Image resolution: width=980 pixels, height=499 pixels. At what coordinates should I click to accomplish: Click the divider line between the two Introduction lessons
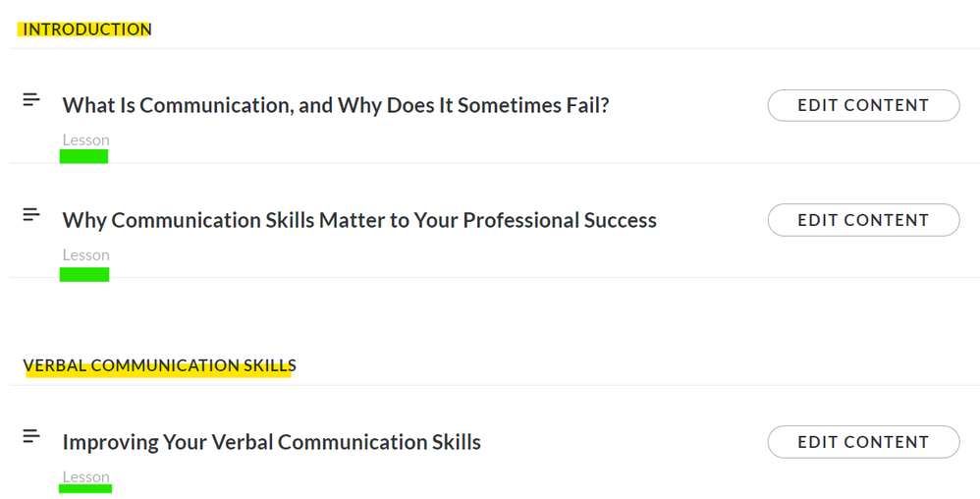coord(491,163)
